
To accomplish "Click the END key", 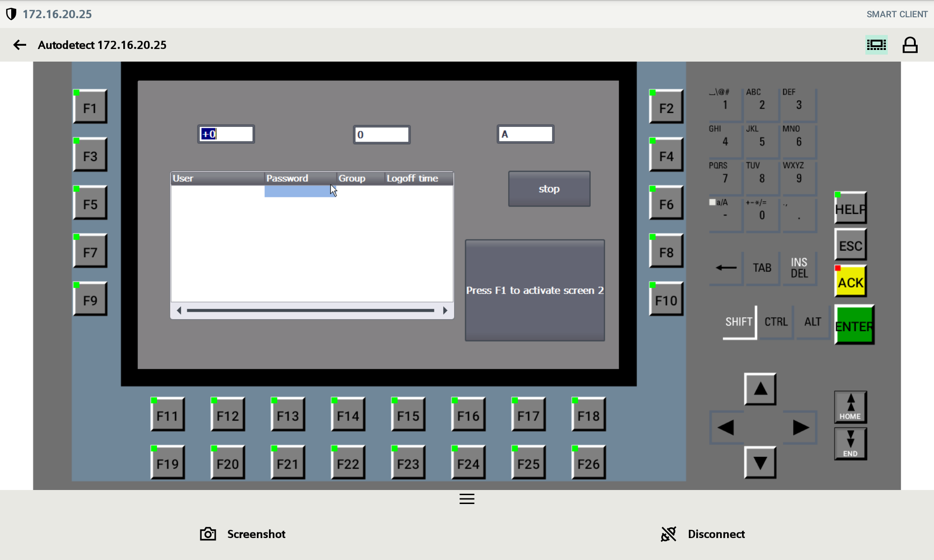I will point(850,444).
